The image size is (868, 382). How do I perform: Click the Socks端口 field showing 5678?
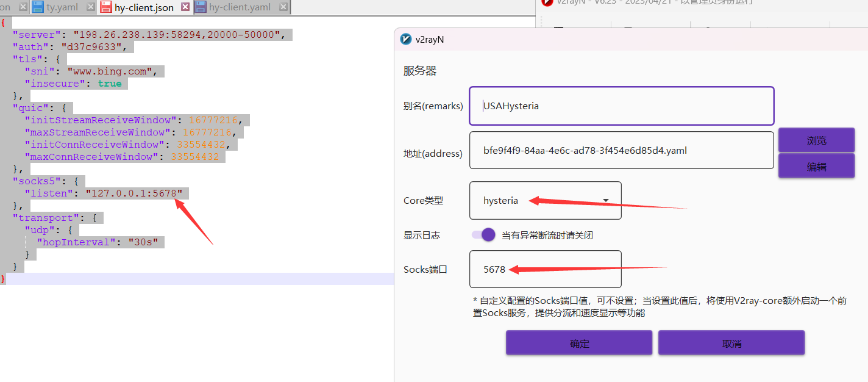click(x=546, y=269)
